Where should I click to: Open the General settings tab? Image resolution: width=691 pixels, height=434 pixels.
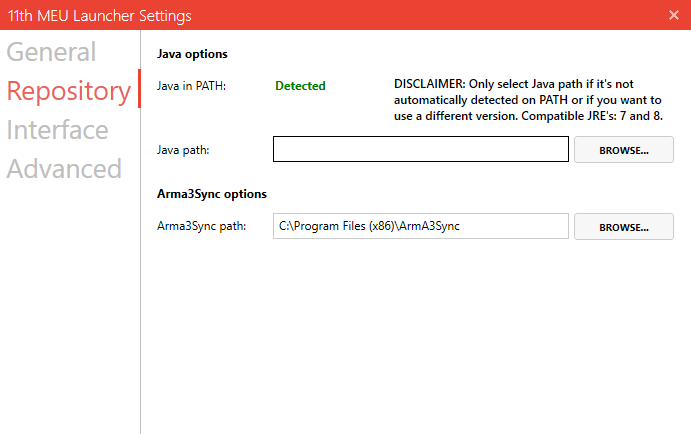tap(51, 52)
